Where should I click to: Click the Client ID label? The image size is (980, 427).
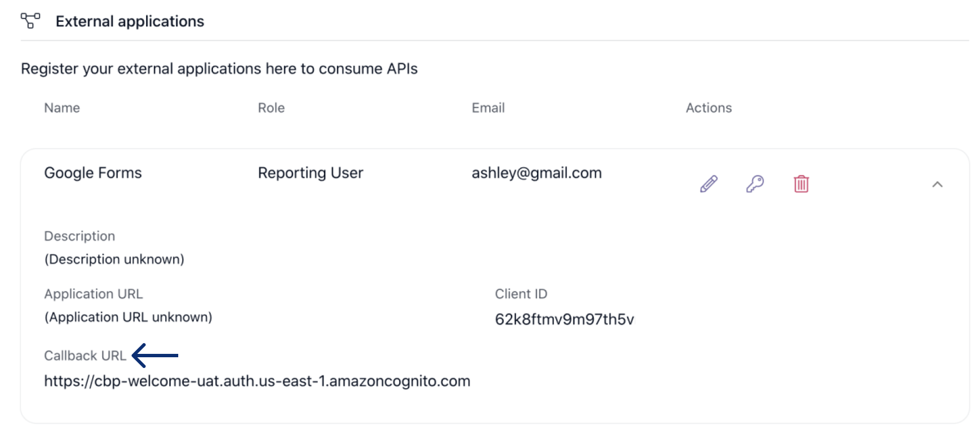tap(521, 294)
